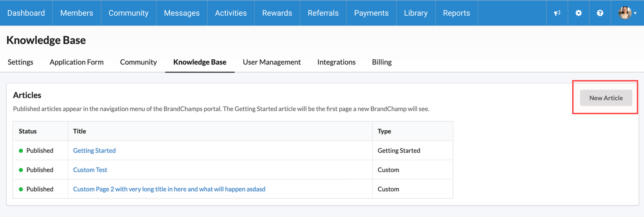Navigate to Dashboard in the top menu
The image size is (644, 217).
pos(26,13)
